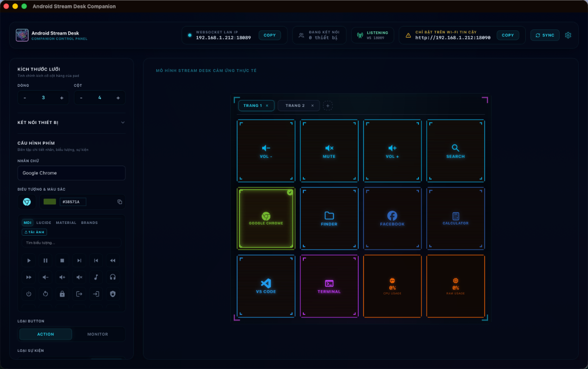
Task: Click the selected GOOGLE CHROME pad key
Action: (266, 219)
